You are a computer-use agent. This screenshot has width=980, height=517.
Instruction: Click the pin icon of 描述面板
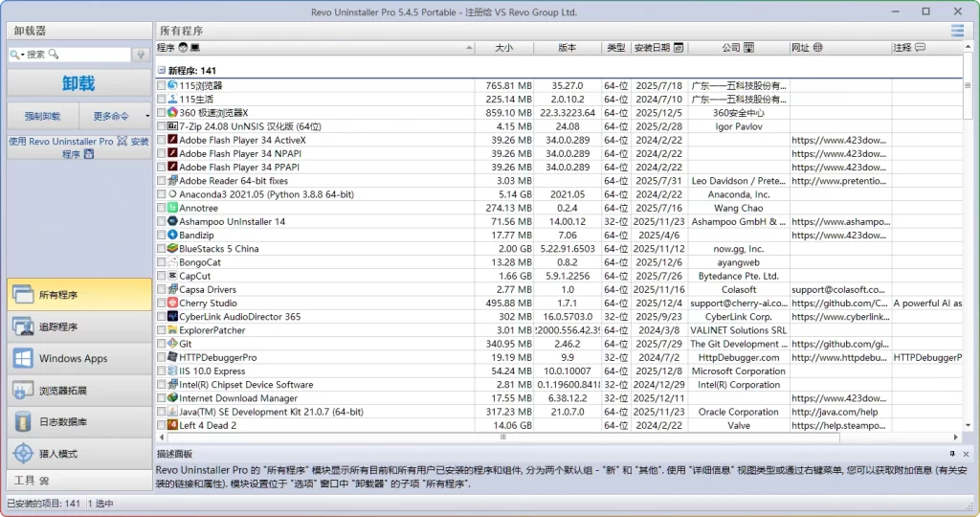952,454
